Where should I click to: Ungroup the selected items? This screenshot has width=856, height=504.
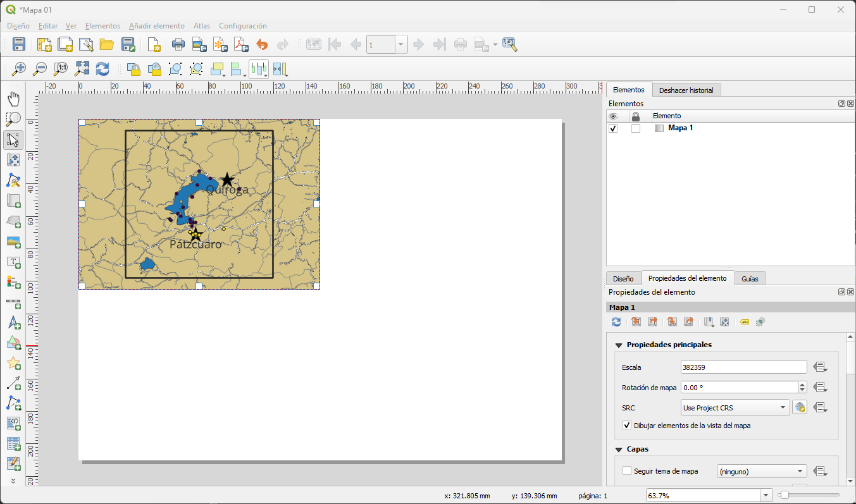point(196,69)
